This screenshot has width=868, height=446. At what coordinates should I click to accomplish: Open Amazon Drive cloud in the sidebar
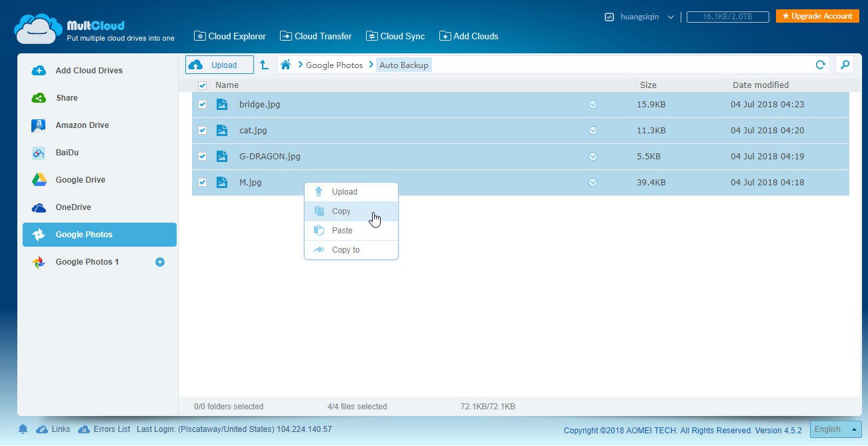pyautogui.click(x=81, y=125)
